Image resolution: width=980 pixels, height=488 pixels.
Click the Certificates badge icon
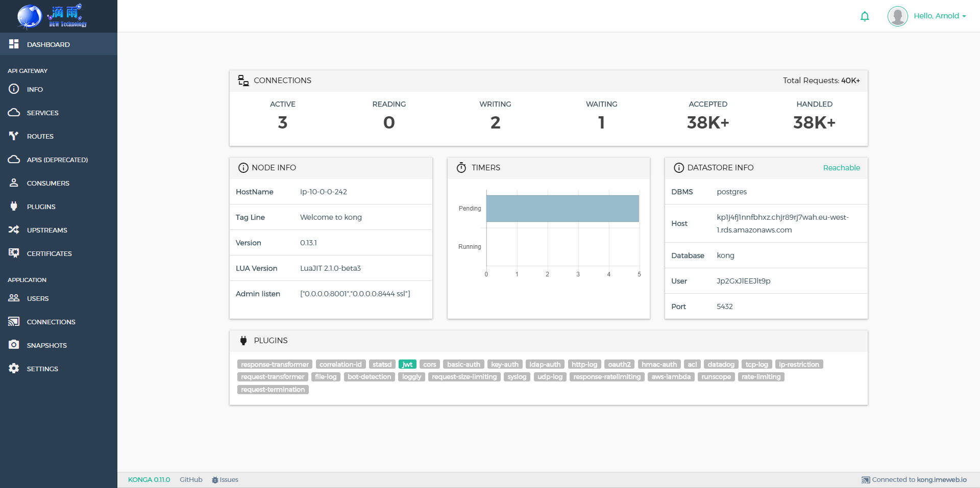14,253
